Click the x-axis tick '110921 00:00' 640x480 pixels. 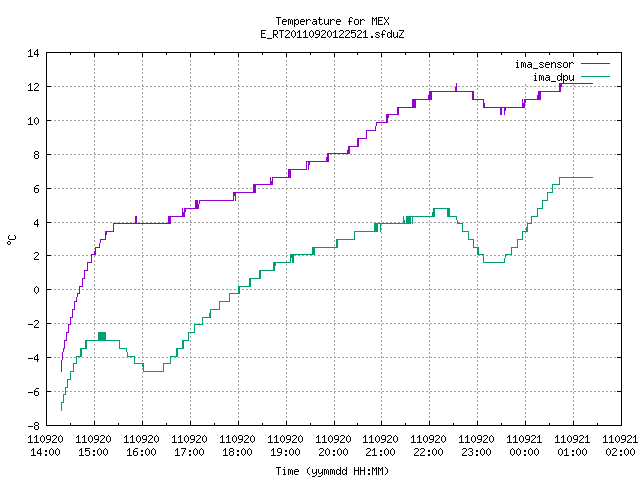(x=524, y=446)
